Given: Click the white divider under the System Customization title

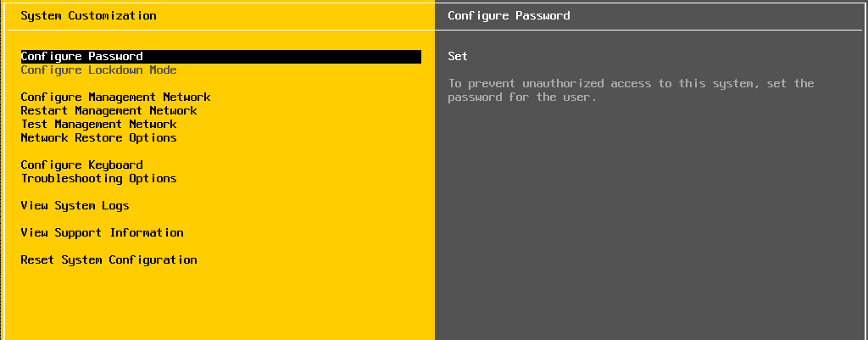Looking at the screenshot, I should pyautogui.click(x=221, y=30).
